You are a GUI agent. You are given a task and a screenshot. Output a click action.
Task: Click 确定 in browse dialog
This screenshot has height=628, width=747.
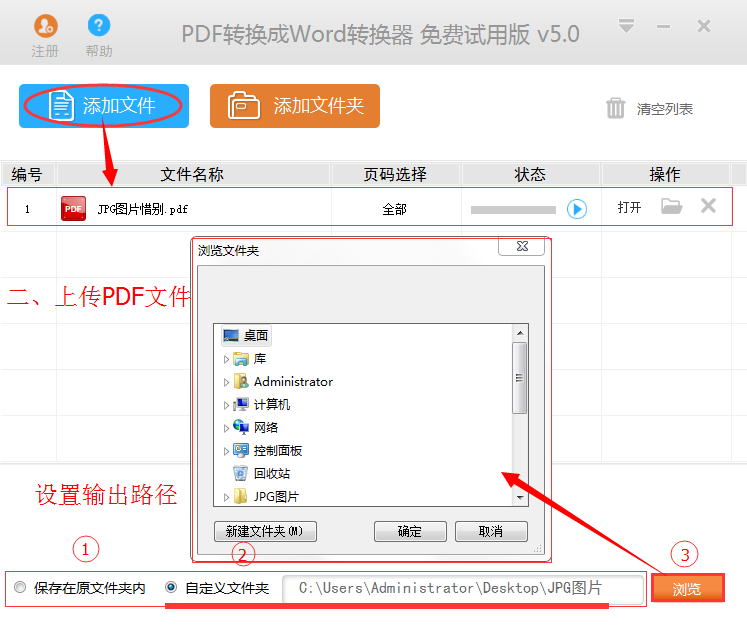[x=410, y=531]
